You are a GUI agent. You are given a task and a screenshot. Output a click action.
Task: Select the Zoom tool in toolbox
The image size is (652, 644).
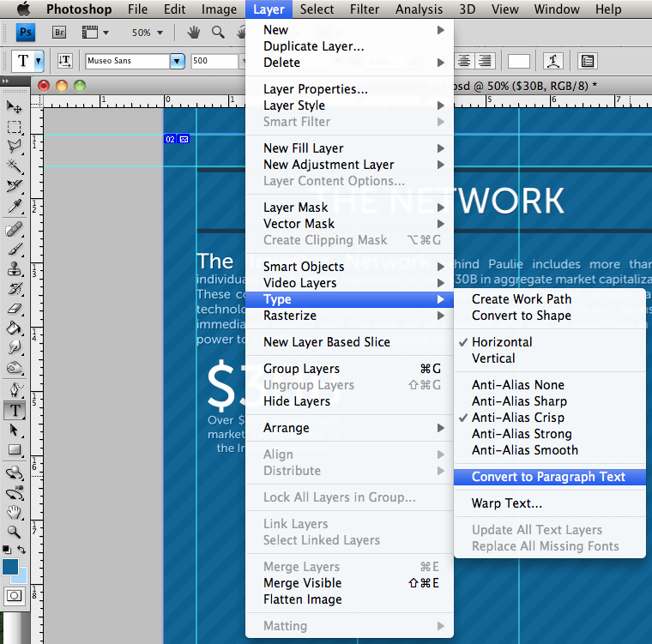pyautogui.click(x=14, y=532)
